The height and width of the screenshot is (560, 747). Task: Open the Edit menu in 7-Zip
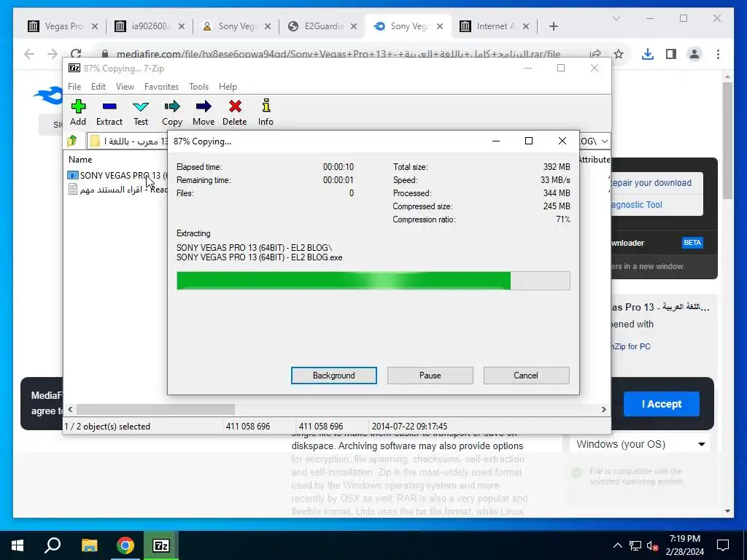coord(98,87)
